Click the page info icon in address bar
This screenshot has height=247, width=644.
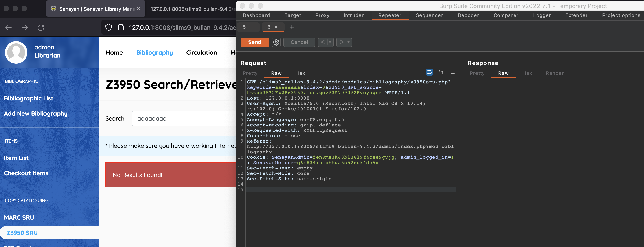121,28
